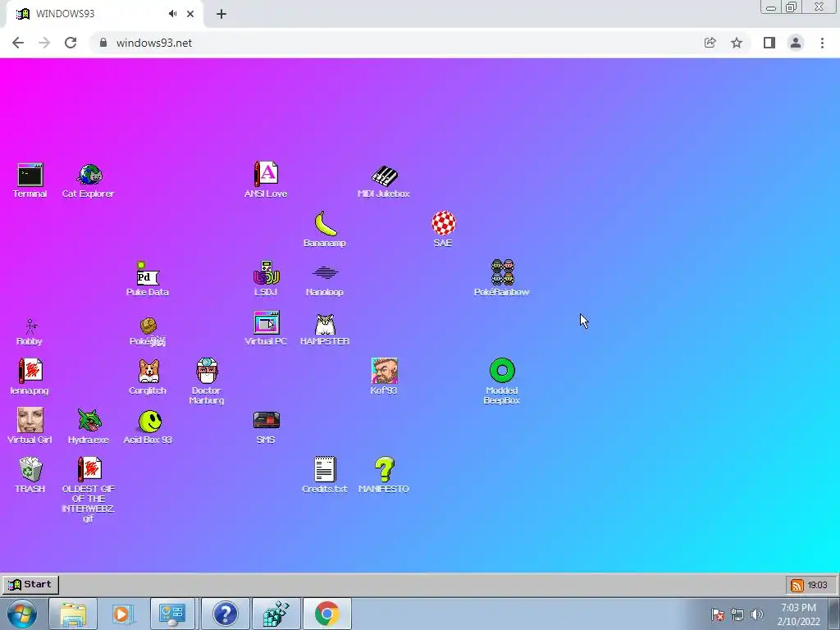Switch to Chrome in the taskbar

[x=327, y=614]
